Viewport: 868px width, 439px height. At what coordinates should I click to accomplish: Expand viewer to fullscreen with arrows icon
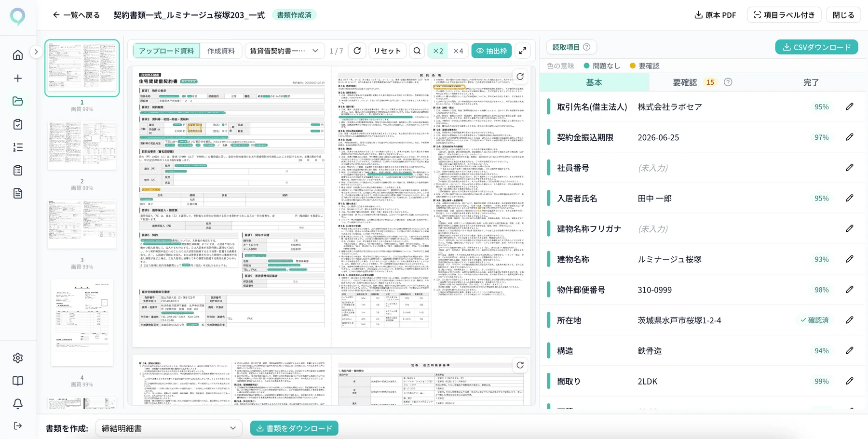point(523,51)
